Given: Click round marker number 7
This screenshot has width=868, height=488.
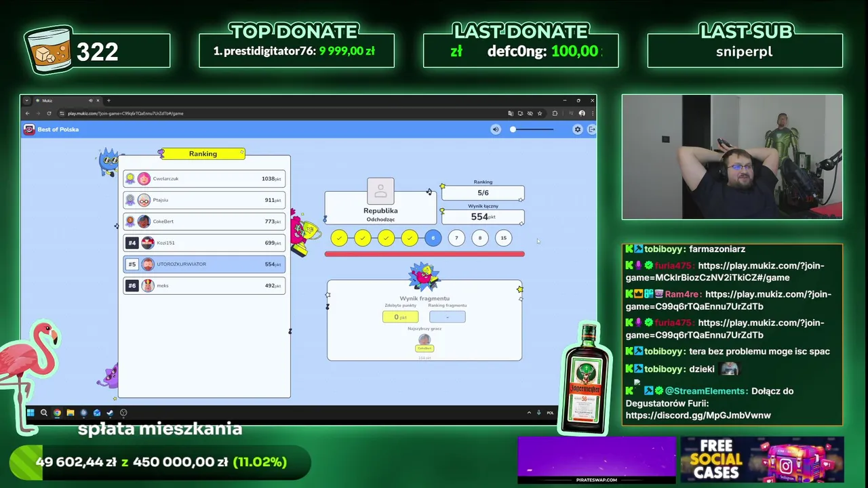Looking at the screenshot, I should click(456, 238).
